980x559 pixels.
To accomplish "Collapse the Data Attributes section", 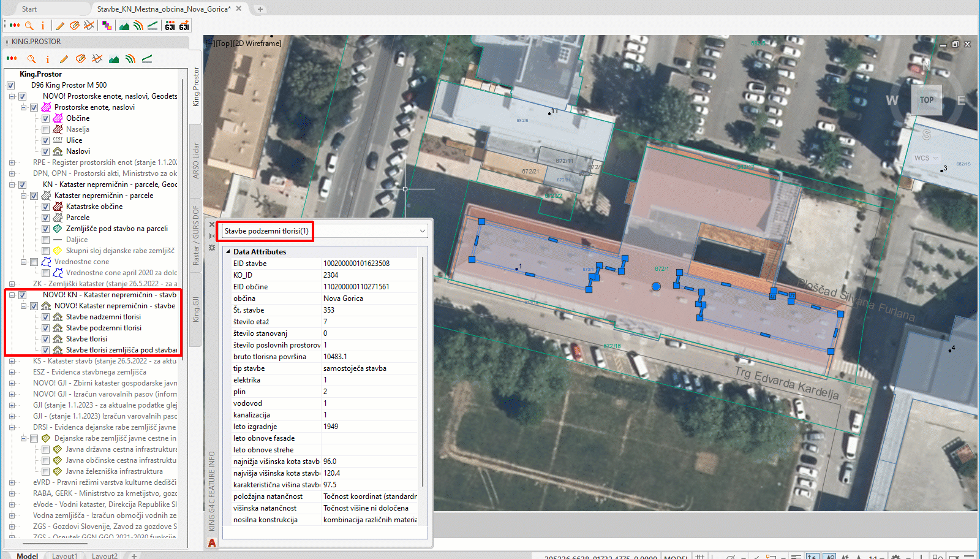I will tap(228, 252).
